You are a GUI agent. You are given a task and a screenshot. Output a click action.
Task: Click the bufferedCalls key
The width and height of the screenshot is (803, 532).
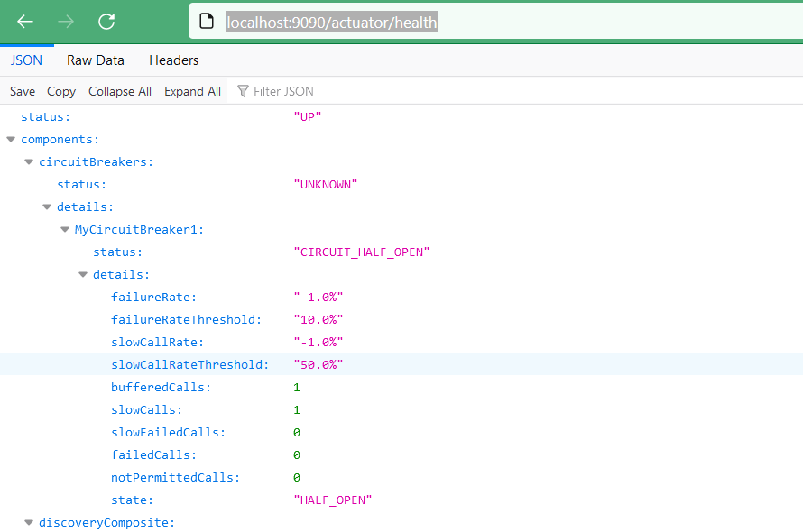pyautogui.click(x=161, y=387)
